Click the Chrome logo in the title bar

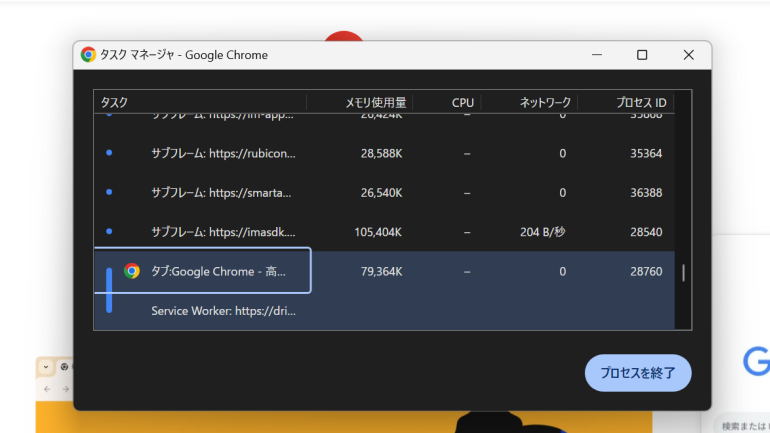(x=88, y=54)
